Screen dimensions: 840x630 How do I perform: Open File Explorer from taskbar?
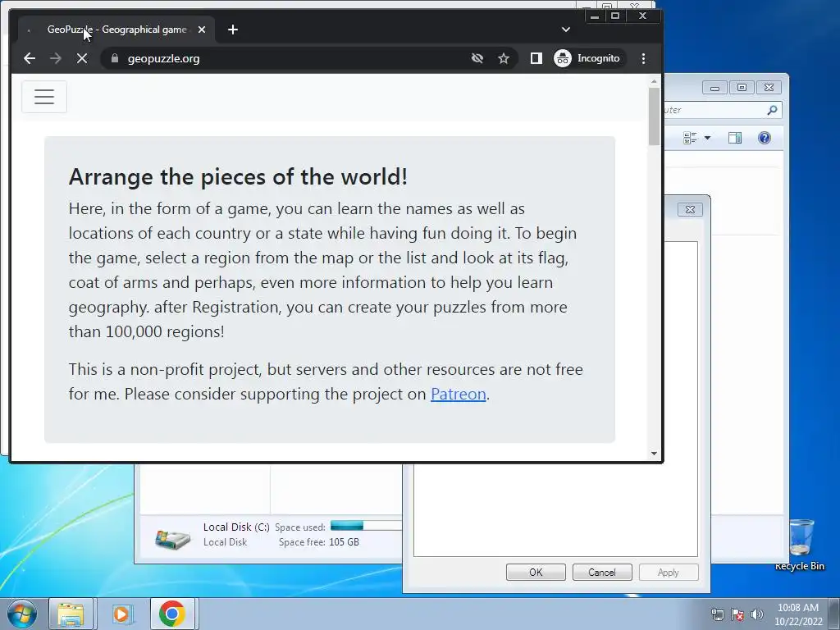click(71, 614)
